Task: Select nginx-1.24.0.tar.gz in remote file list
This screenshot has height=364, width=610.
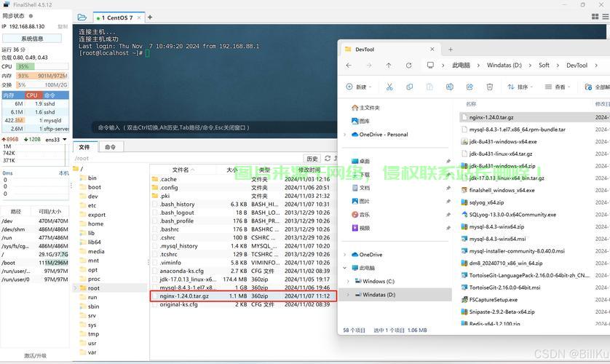Action: [184, 296]
